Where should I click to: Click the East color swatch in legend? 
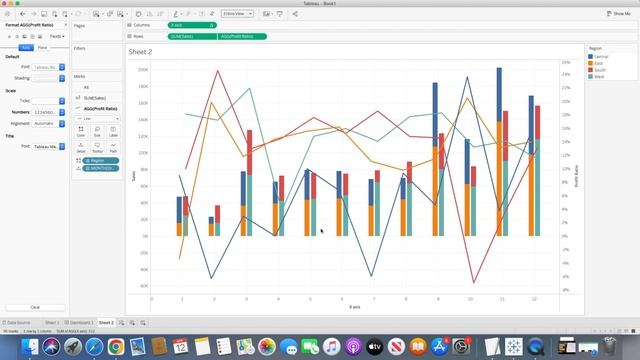tap(590, 63)
